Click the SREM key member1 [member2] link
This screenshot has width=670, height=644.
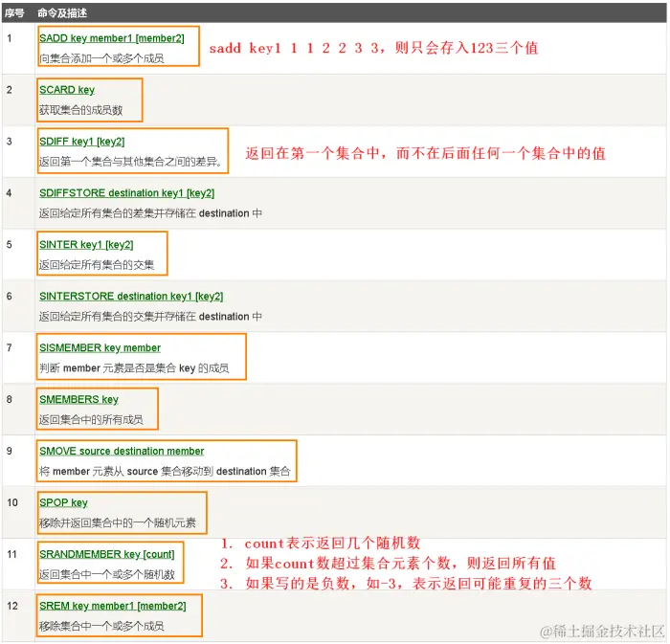click(113, 607)
